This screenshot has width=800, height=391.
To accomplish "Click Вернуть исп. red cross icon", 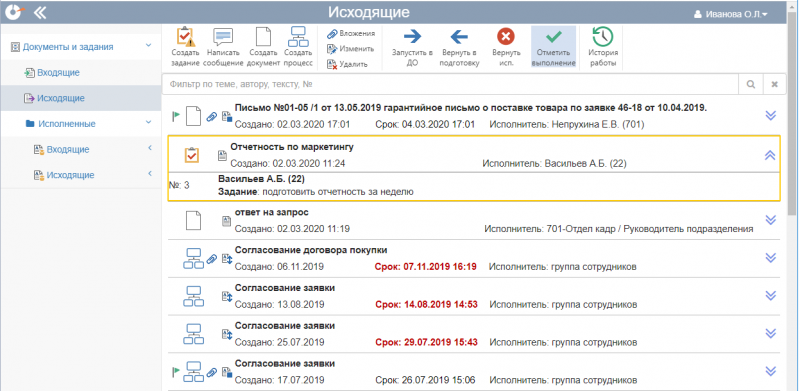I will tap(506, 36).
